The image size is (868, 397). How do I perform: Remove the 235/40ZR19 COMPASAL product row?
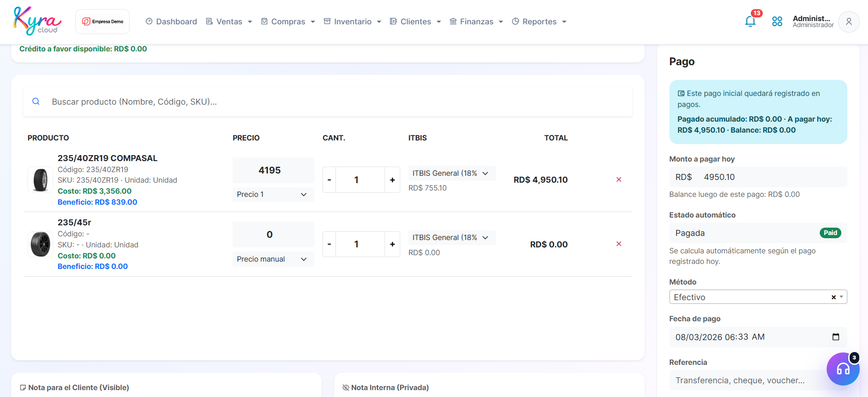pyautogui.click(x=618, y=179)
